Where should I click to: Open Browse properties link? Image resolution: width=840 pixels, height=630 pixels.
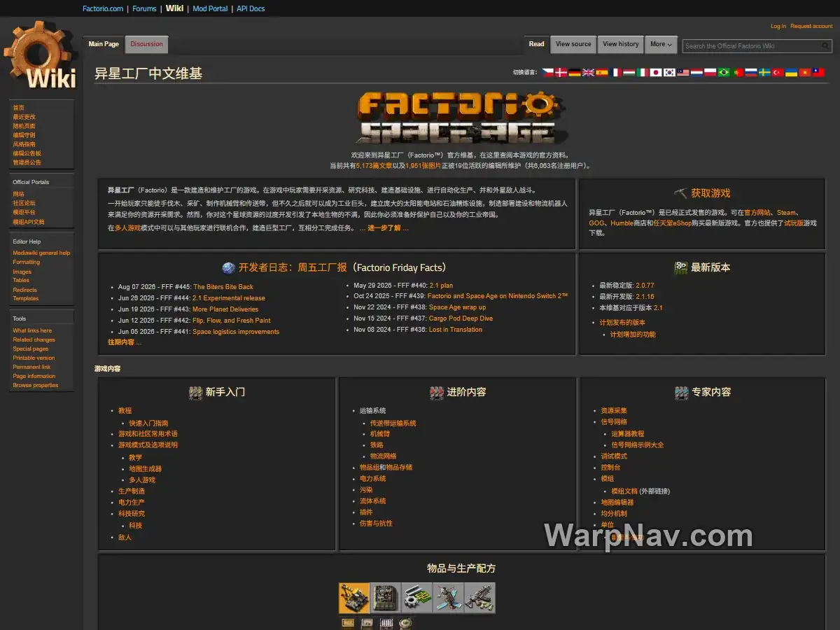click(x=36, y=385)
